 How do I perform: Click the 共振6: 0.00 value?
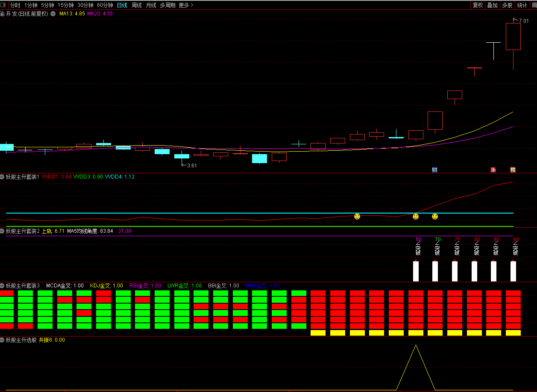coord(52,340)
